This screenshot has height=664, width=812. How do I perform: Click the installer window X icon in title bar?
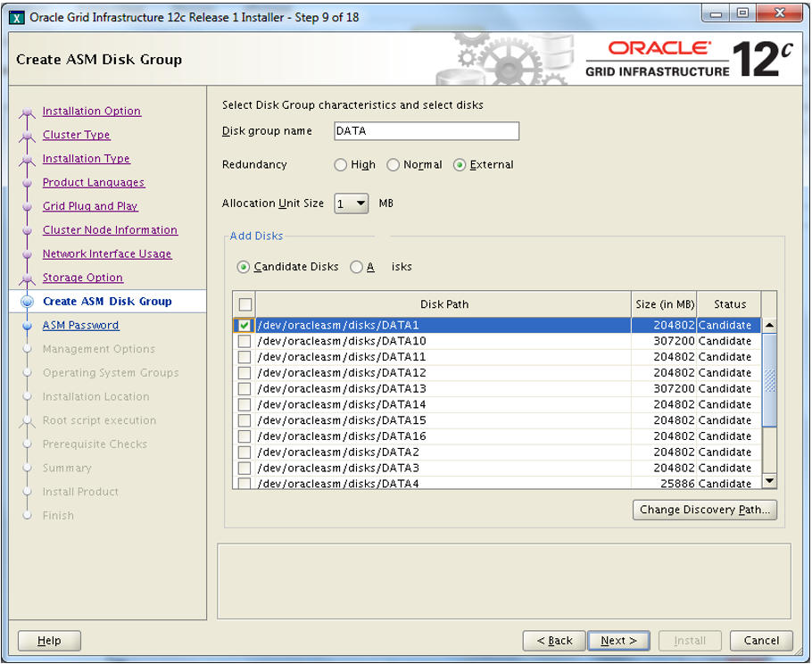click(x=17, y=18)
